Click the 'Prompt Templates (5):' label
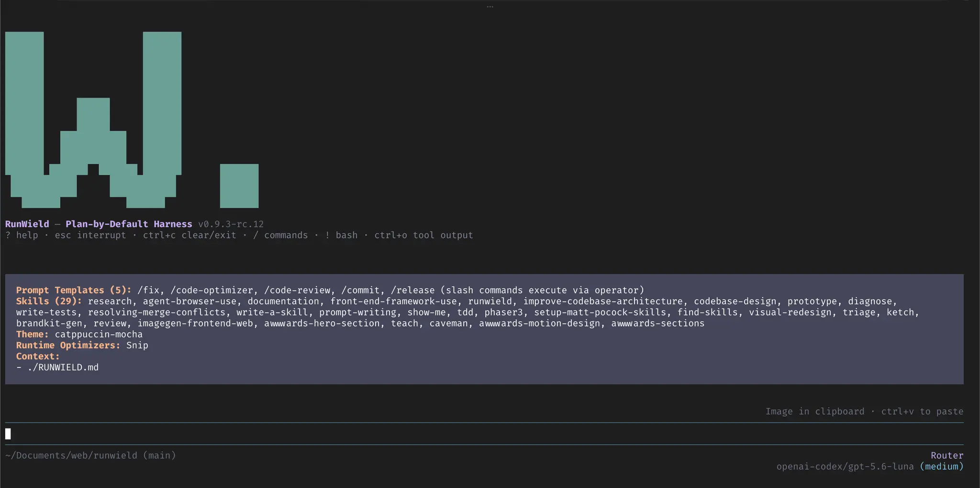Screen dimensions: 980x488 tap(74, 290)
